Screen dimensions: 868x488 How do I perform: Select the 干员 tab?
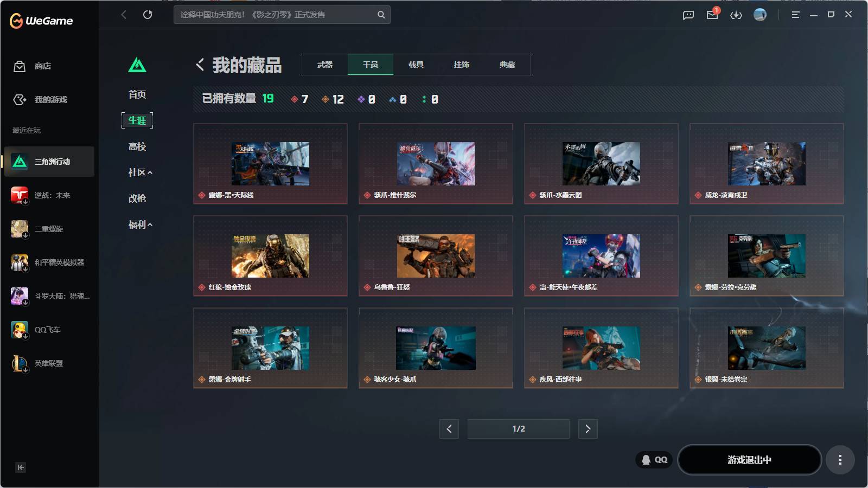click(x=371, y=65)
